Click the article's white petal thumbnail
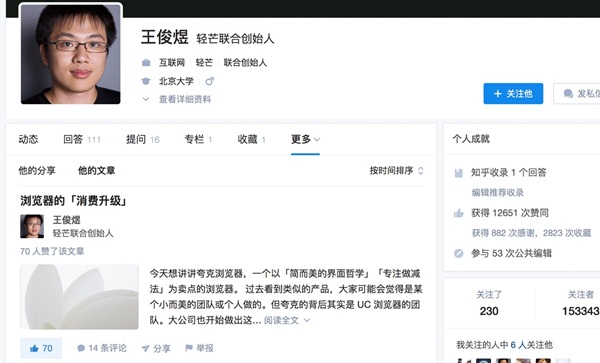This screenshot has height=363, width=600. [79, 297]
